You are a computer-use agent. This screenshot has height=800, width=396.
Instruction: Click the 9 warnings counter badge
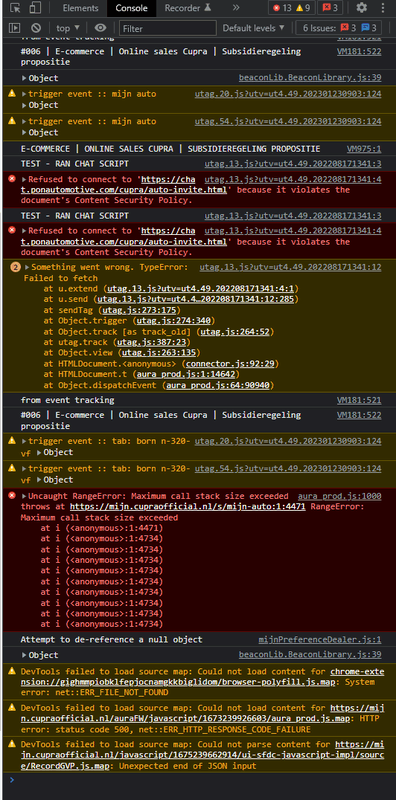[x=303, y=8]
